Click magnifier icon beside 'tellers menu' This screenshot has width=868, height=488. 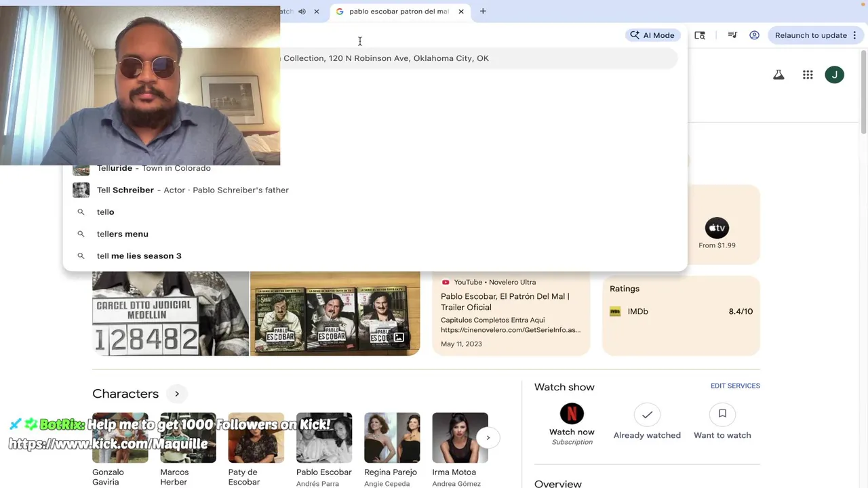pyautogui.click(x=81, y=234)
